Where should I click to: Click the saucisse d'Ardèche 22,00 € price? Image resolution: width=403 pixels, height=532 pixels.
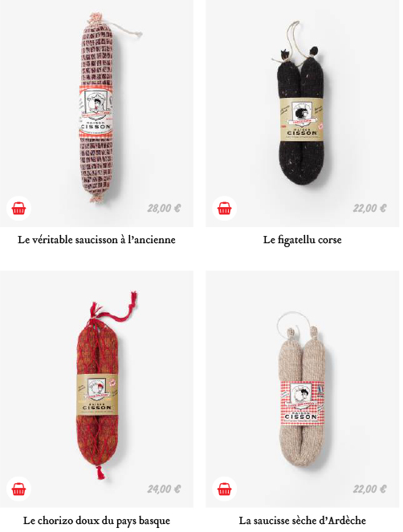369,489
